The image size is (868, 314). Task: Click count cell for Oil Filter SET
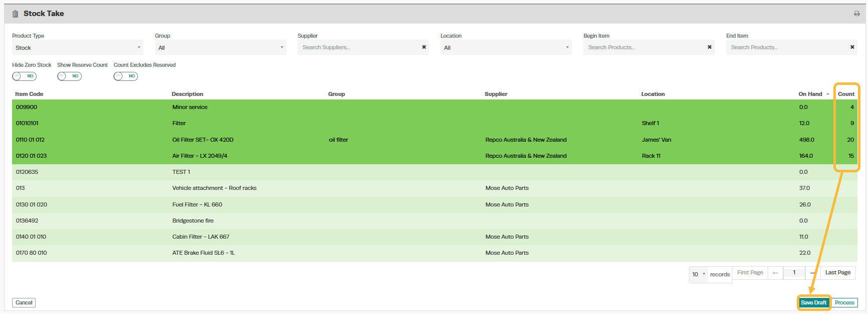[x=846, y=140]
